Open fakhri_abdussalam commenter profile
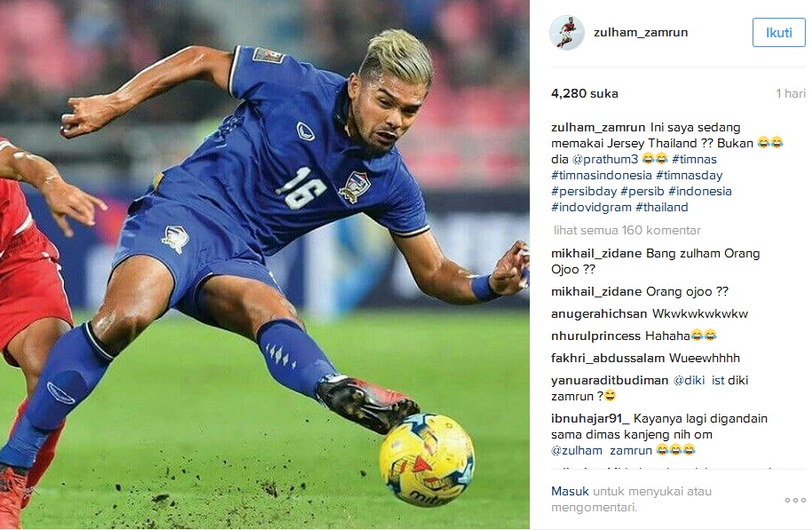Viewport: 812px width, 530px height. pos(607,358)
